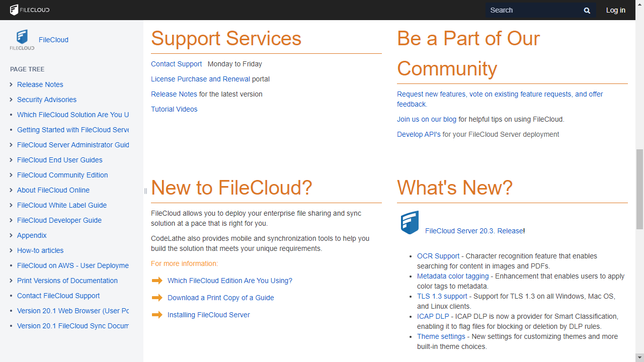Open Contact FileCloud Support in the tree
The height and width of the screenshot is (362, 644).
[x=58, y=296]
